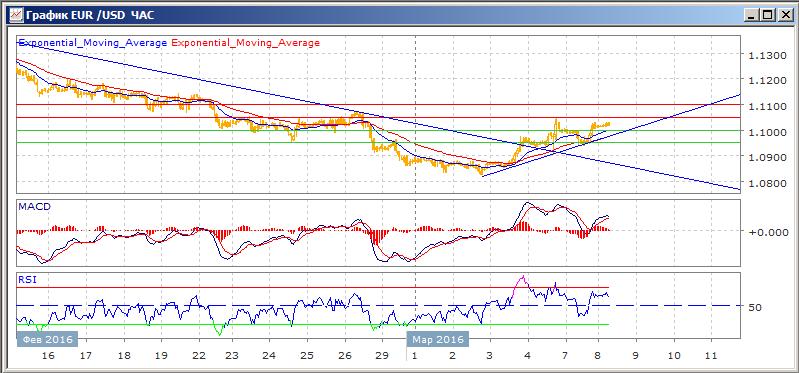
Task: Click the maximize window button
Action: click(766, 15)
